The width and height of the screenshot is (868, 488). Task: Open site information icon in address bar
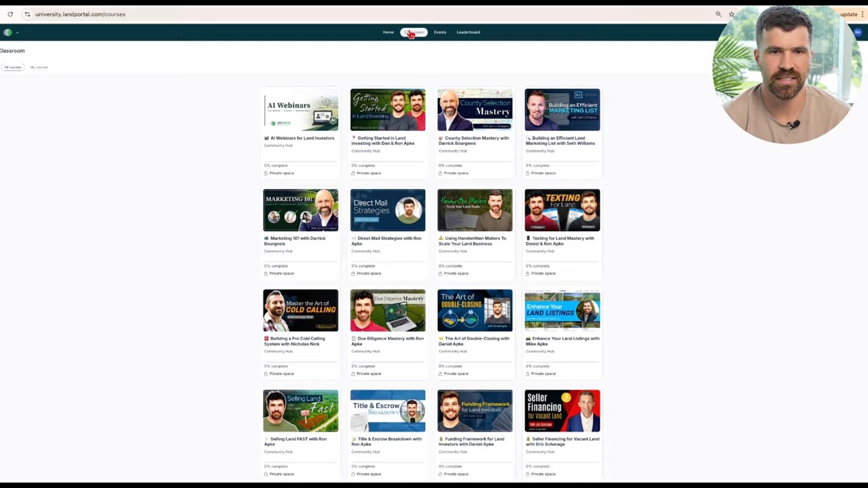point(27,14)
